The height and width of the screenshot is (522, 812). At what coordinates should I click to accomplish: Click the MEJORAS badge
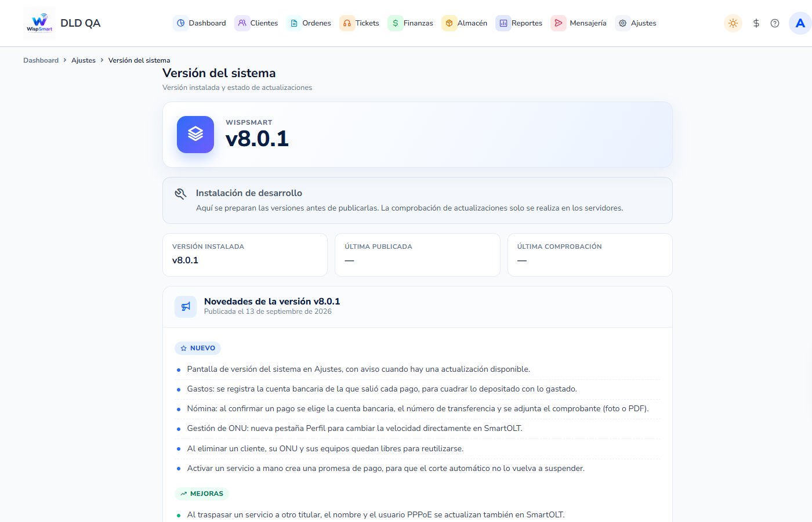tap(202, 494)
